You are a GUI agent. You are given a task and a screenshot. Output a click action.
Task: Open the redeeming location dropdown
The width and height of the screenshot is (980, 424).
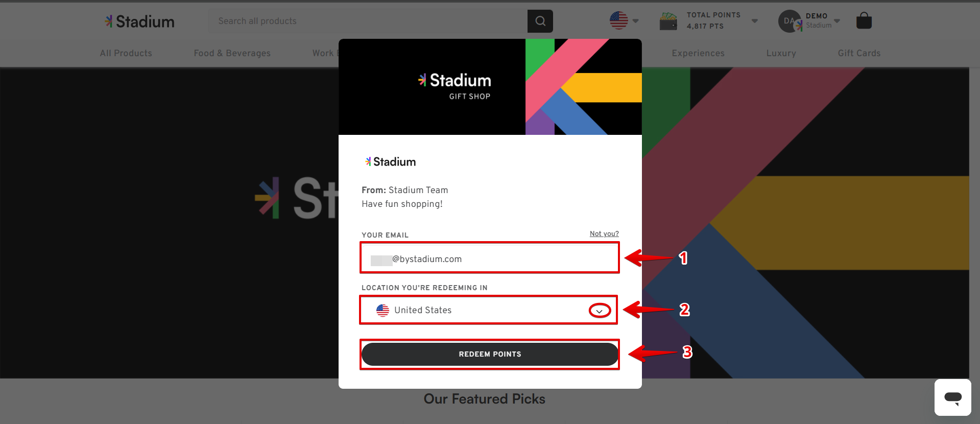(x=600, y=311)
